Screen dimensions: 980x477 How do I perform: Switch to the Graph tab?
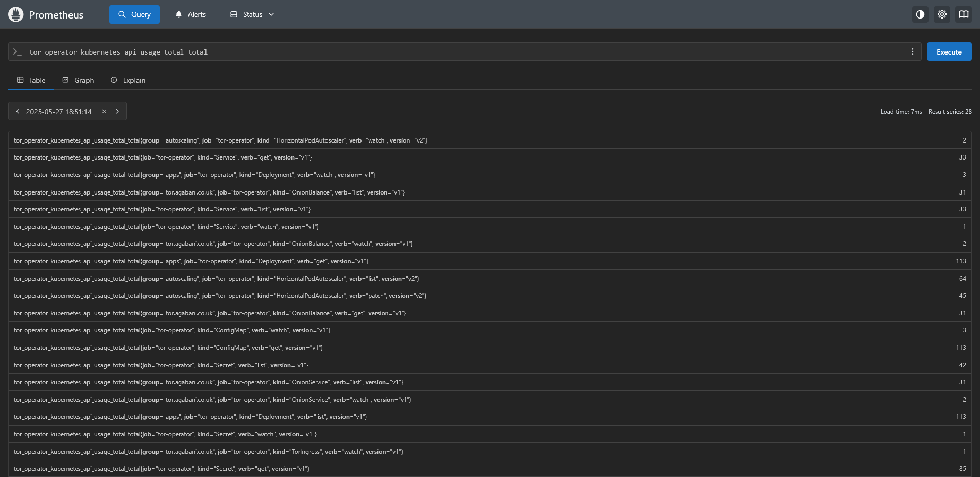[x=78, y=80]
